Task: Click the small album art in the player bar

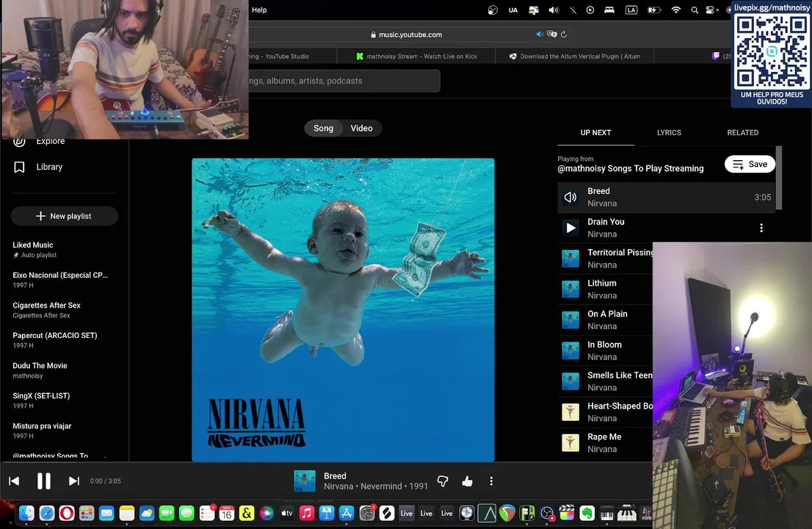Action: click(x=305, y=481)
